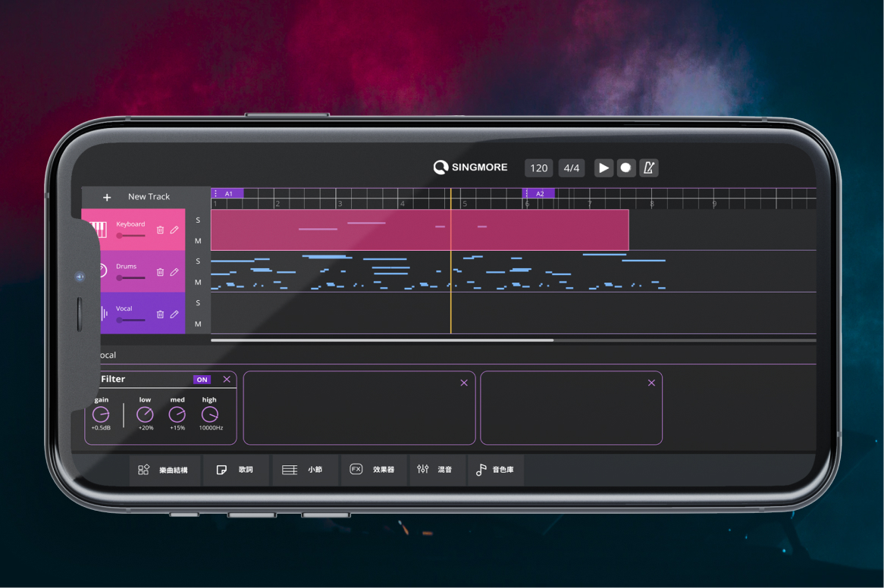This screenshot has width=884, height=588.
Task: Delete the Keyboard track with trash icon
Action: point(160,230)
